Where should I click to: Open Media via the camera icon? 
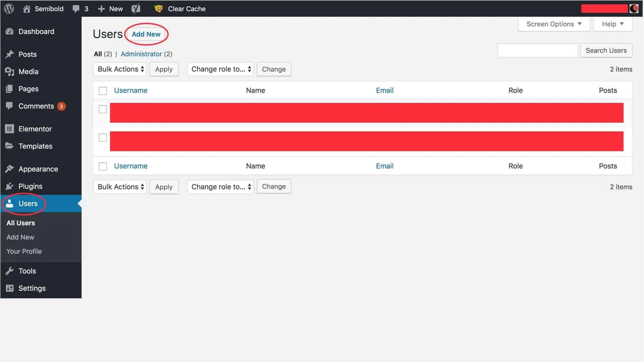(9, 71)
